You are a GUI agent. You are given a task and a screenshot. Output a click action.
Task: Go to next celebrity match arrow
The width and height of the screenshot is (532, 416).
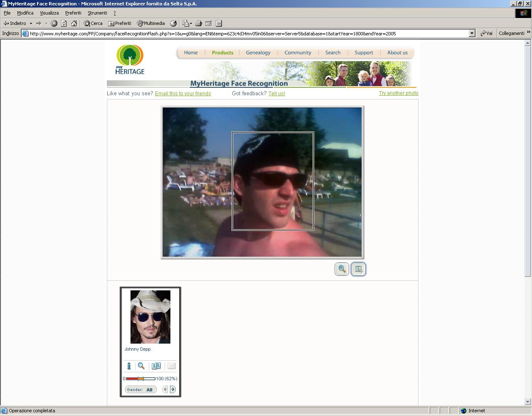click(173, 389)
